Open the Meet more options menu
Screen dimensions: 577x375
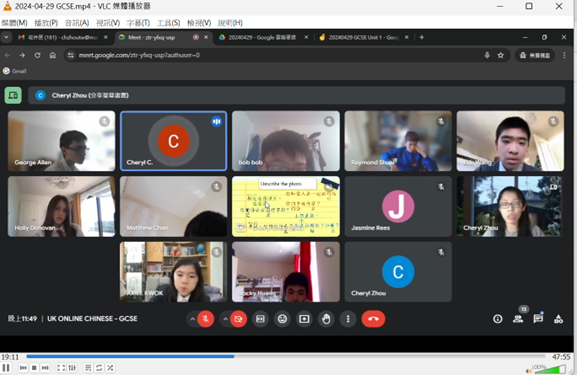click(348, 319)
